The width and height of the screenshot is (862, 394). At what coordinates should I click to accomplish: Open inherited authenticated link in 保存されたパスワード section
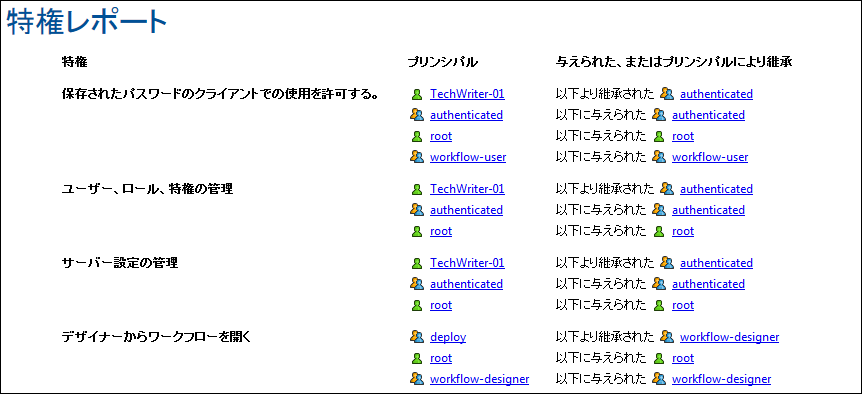[x=716, y=94]
